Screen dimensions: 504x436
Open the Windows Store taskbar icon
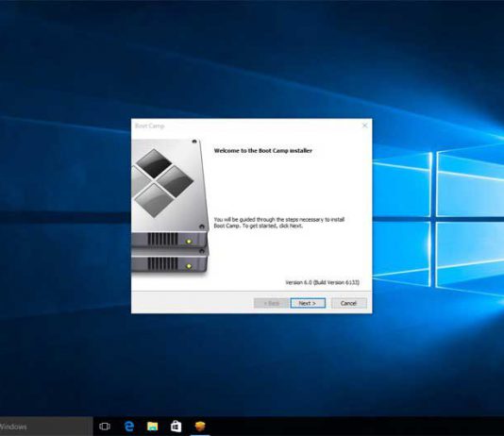176,427
